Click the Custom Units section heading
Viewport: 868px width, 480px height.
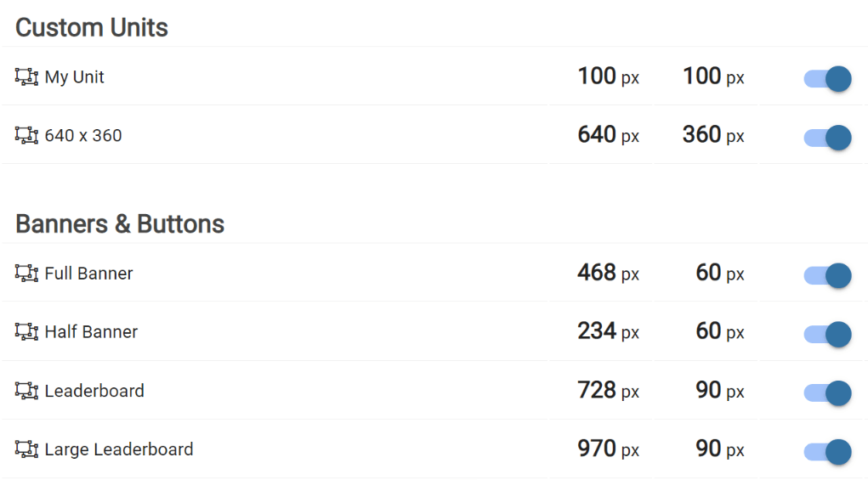[x=92, y=27]
